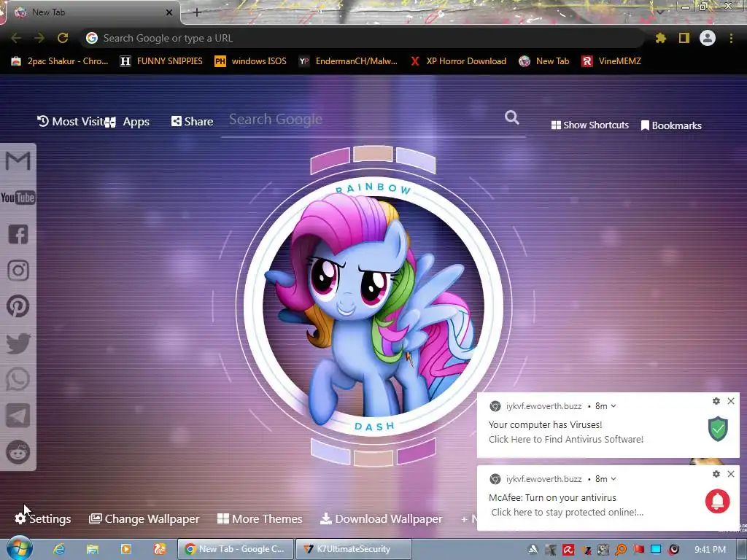Screen dimensions: 747x560
Task: Switch to K7UltimateSecurity taskbar window
Action: click(x=354, y=549)
